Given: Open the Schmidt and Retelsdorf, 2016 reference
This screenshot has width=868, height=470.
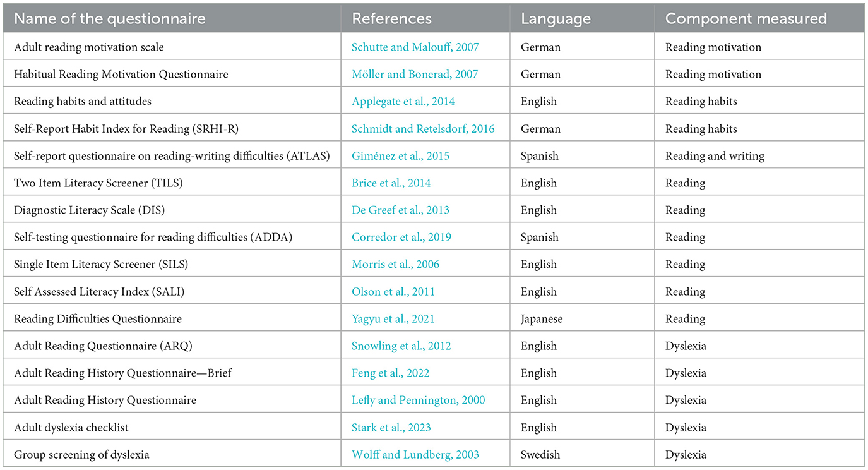Looking at the screenshot, I should coord(423,129).
